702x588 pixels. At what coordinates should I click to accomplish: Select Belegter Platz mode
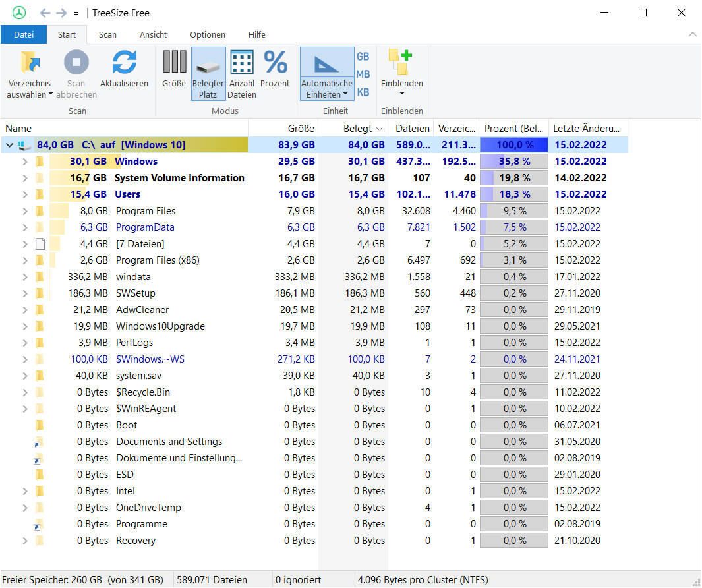[x=208, y=74]
